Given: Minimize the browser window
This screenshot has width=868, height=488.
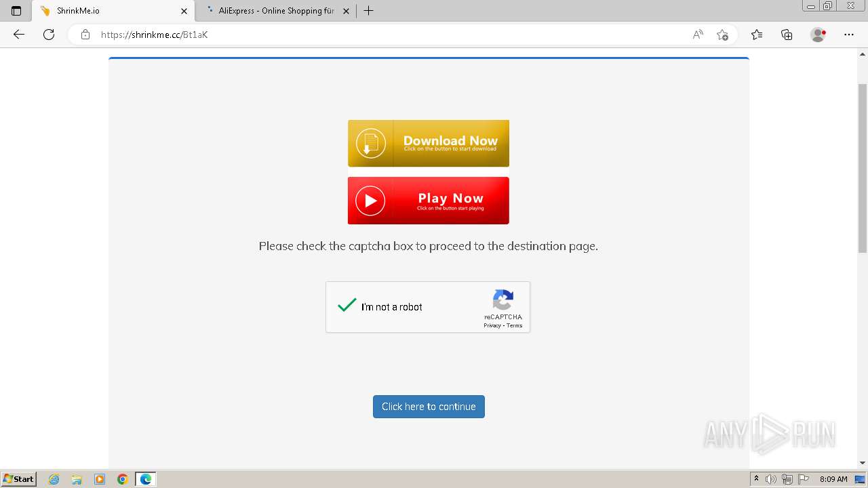Looking at the screenshot, I should tap(811, 5).
